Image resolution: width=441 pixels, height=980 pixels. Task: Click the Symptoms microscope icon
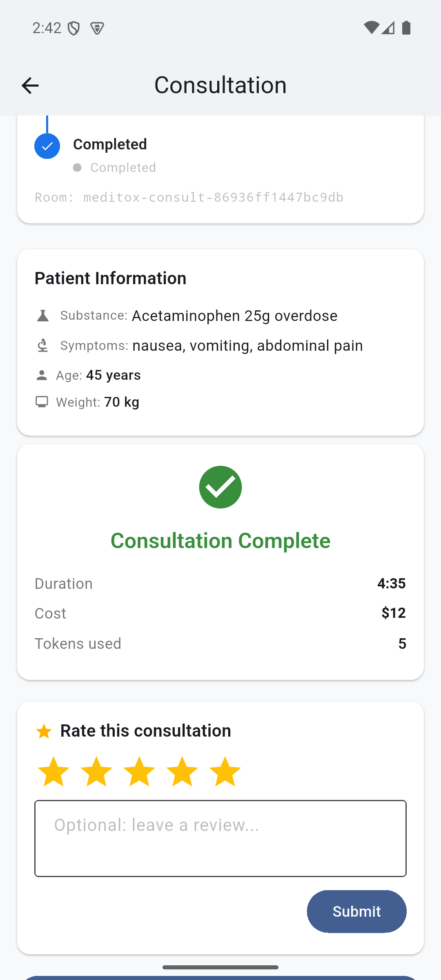[42, 345]
